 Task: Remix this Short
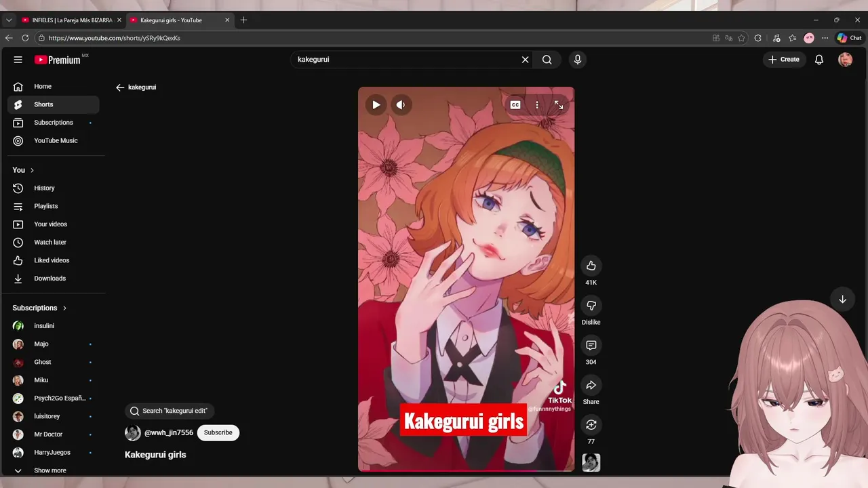point(591,424)
